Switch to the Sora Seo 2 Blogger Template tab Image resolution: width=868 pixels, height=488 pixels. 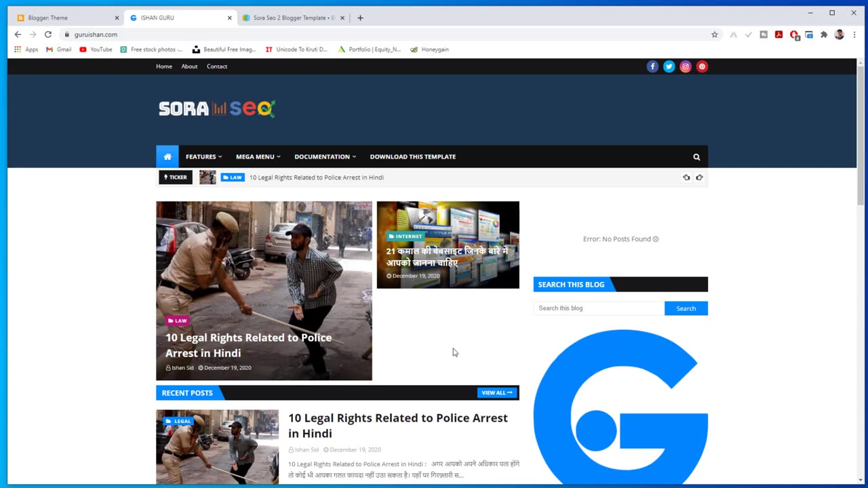pyautogui.click(x=293, y=18)
